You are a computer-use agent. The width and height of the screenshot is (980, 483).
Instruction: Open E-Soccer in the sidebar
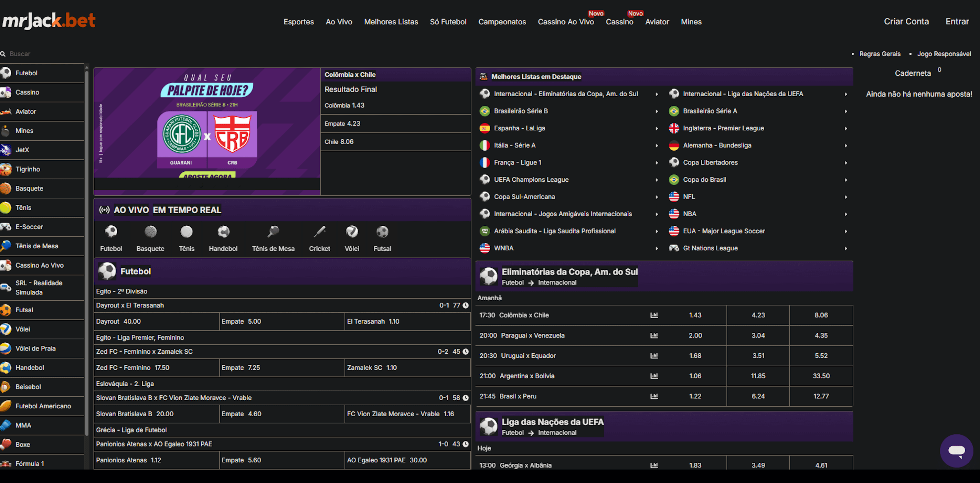42,227
